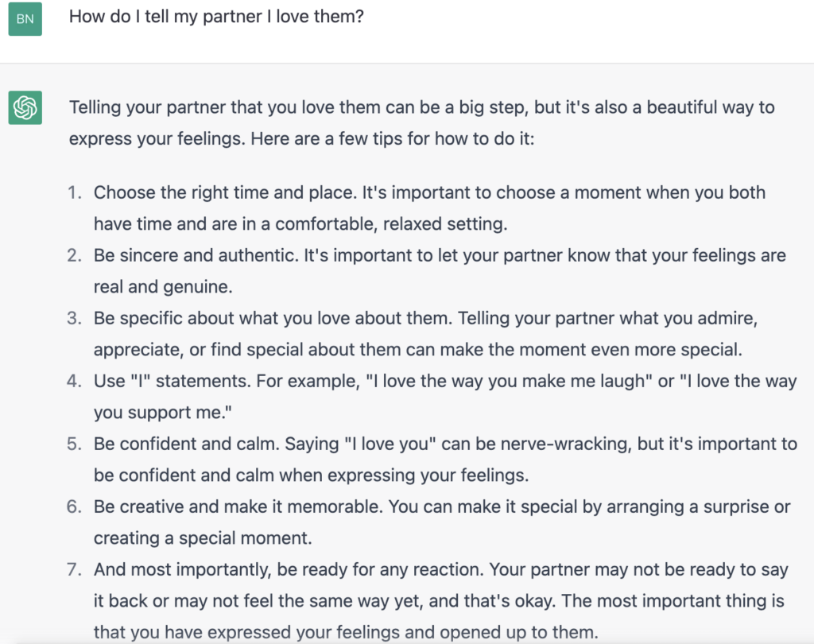814x644 pixels.
Task: Click list number 7 marker
Action: (74, 570)
